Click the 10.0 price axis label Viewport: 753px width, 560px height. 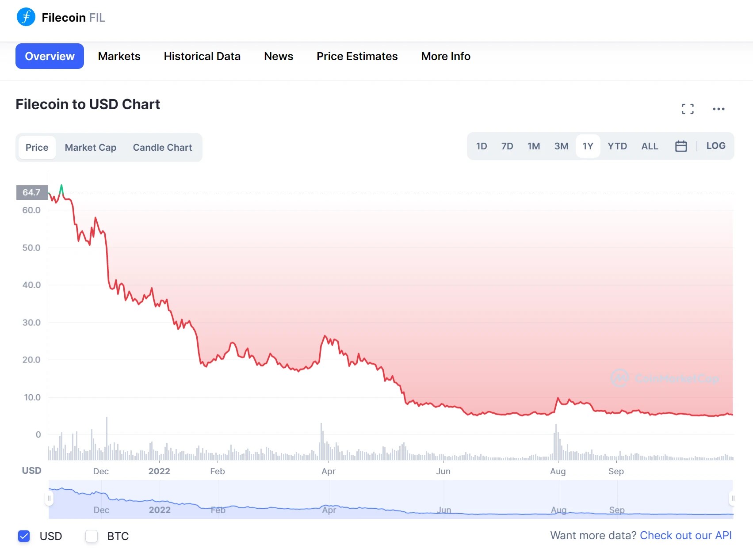pos(32,397)
